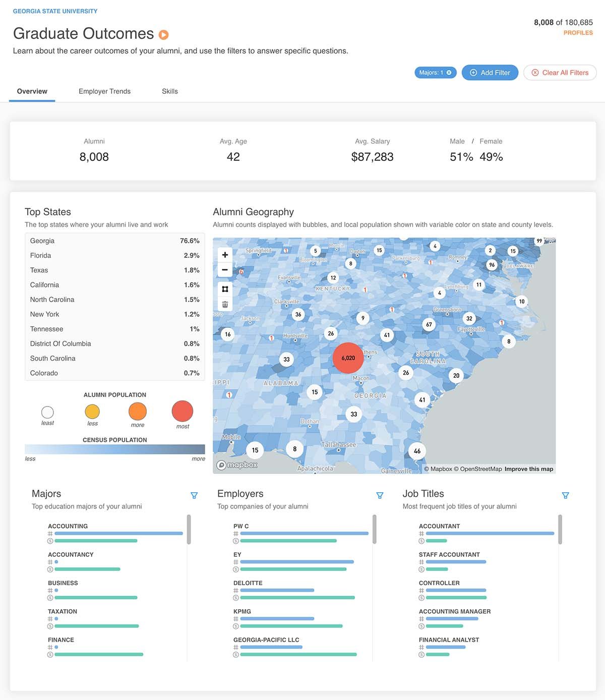
Task: Select Georgia in the Top States list
Action: (x=42, y=241)
